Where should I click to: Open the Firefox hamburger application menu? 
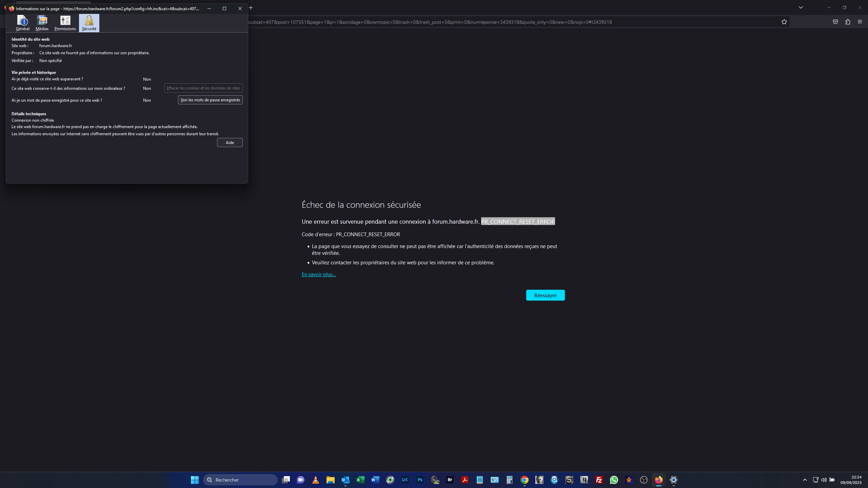point(860,22)
